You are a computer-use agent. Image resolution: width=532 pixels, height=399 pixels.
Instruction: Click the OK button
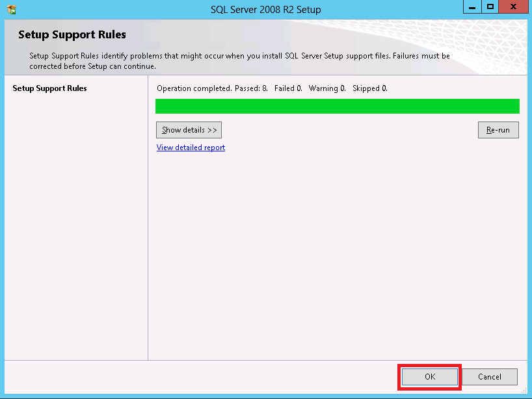point(429,377)
